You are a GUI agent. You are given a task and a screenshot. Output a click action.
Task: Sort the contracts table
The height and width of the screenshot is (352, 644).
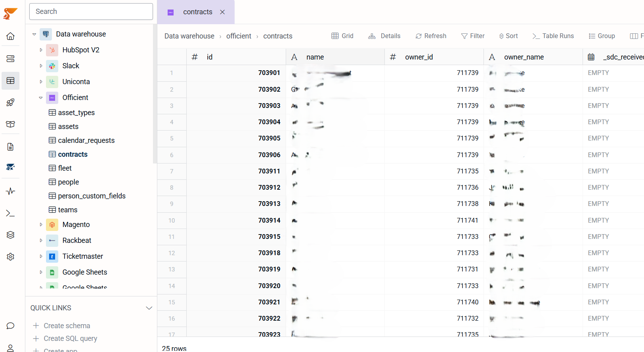tap(508, 36)
